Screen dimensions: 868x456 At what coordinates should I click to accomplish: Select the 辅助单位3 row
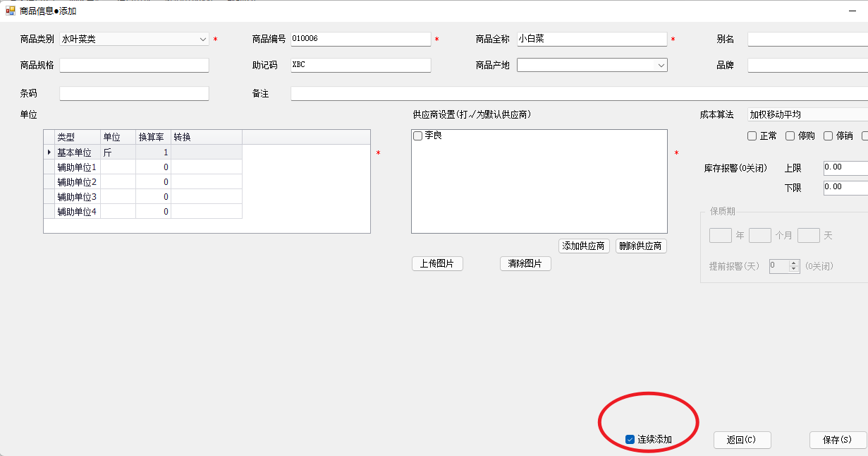click(x=142, y=197)
